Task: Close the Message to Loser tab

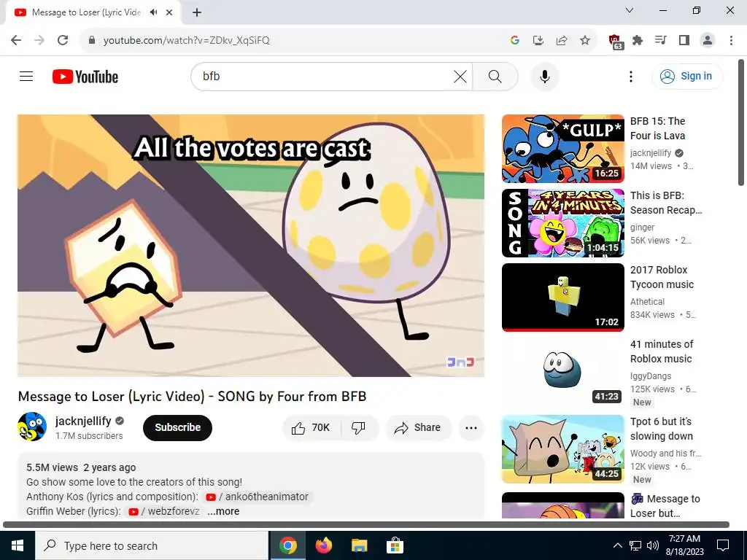Action: [169, 12]
